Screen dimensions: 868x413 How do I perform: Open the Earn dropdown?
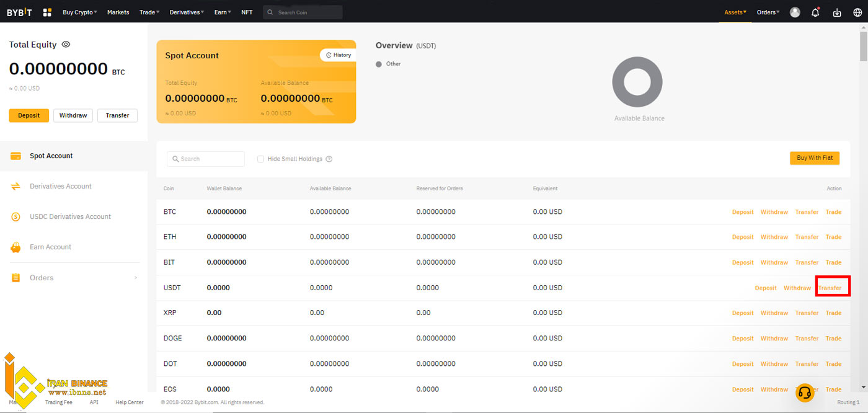223,12
